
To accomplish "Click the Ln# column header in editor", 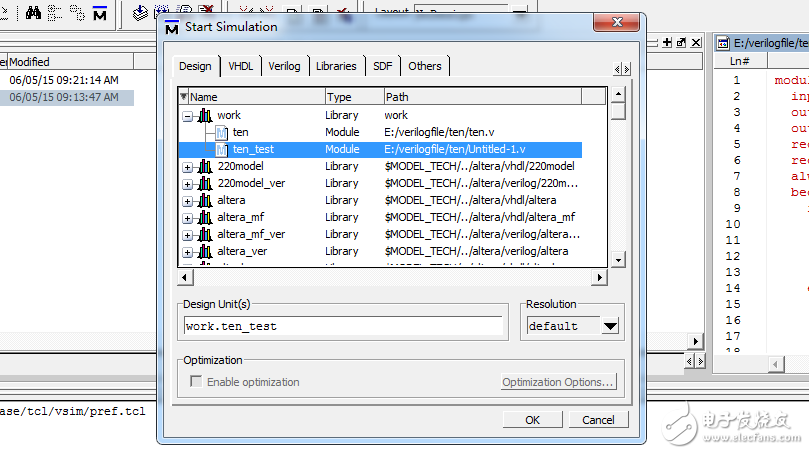I will click(x=740, y=61).
